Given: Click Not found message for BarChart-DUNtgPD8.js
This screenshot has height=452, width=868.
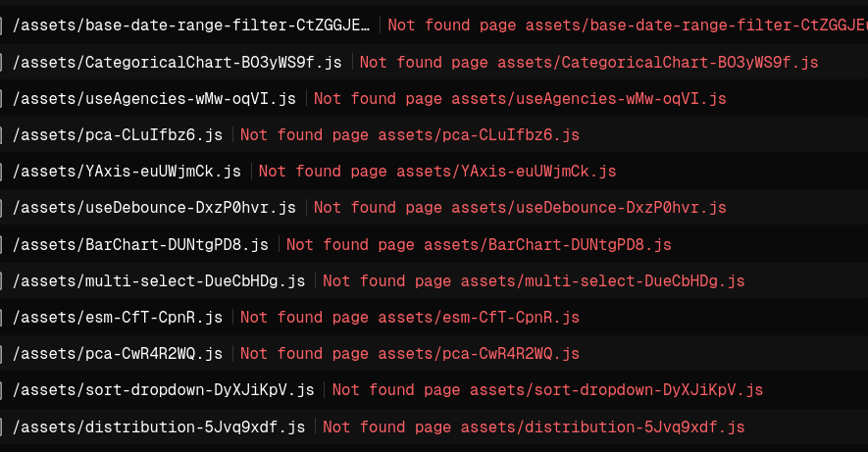Looking at the screenshot, I should (x=479, y=244).
